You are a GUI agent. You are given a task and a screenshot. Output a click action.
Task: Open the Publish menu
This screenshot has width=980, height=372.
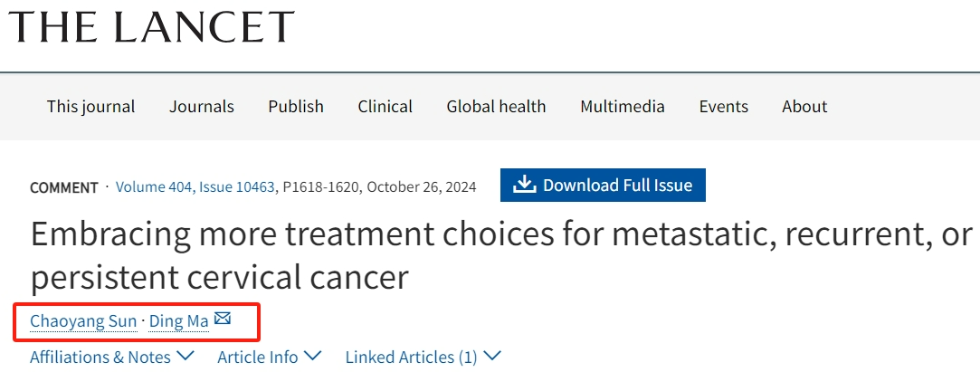point(295,106)
